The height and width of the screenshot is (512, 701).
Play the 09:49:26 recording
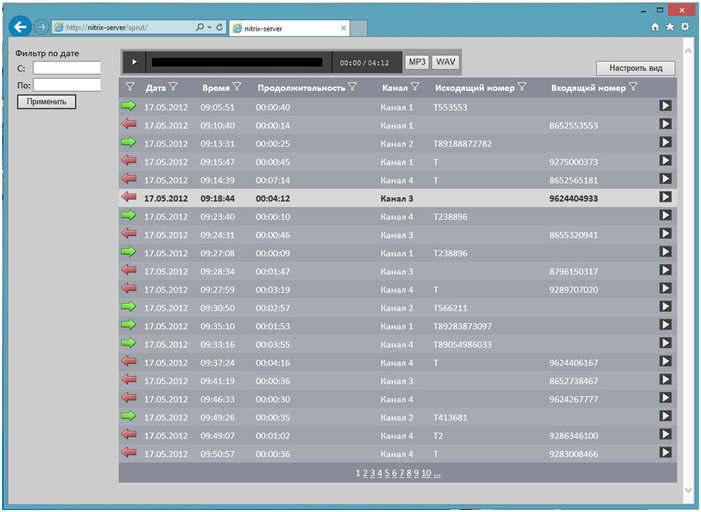point(665,416)
